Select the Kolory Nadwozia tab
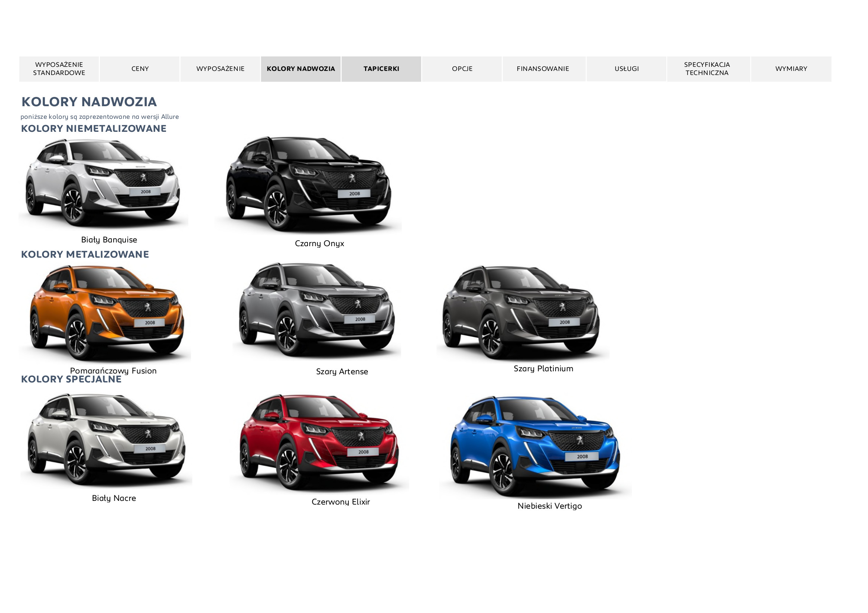The height and width of the screenshot is (613, 868). [x=301, y=69]
